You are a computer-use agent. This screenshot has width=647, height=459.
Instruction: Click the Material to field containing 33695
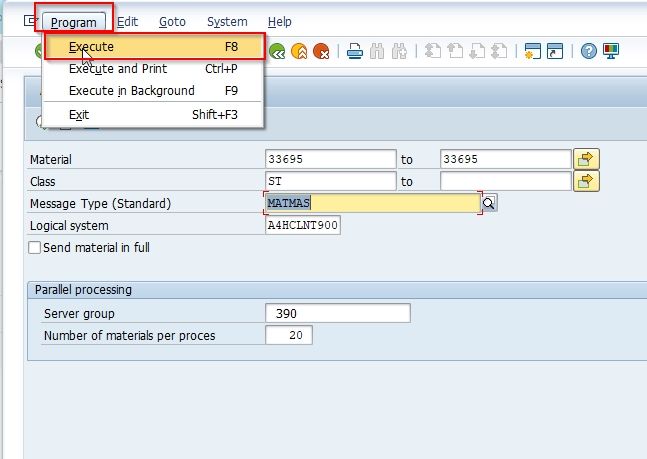click(x=505, y=159)
